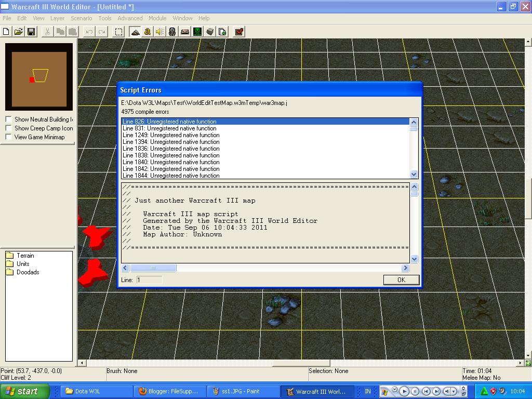Toggle View Game Minimap checkbox

tap(9, 137)
